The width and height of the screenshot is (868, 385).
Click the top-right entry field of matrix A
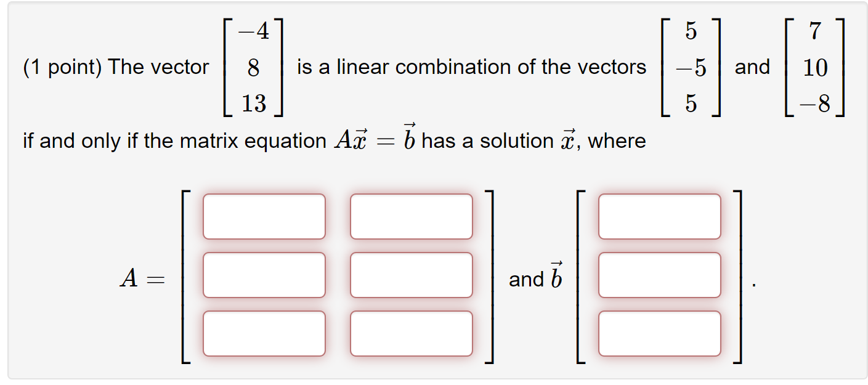click(410, 216)
